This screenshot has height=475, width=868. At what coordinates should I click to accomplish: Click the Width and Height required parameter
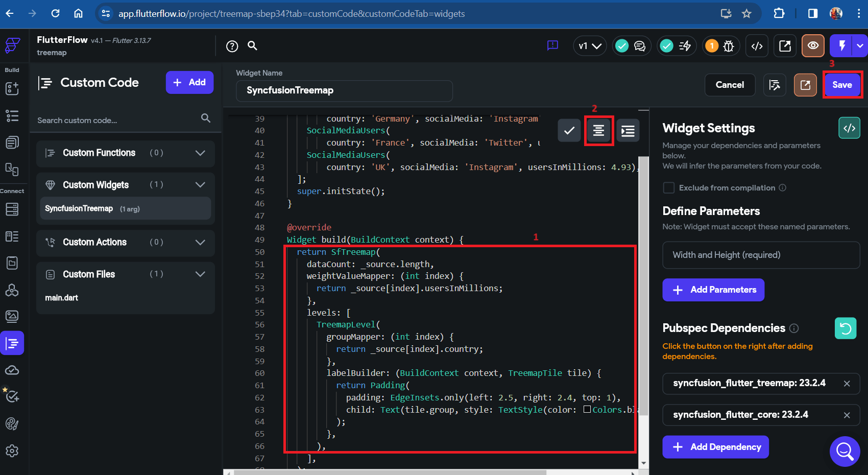tap(761, 255)
